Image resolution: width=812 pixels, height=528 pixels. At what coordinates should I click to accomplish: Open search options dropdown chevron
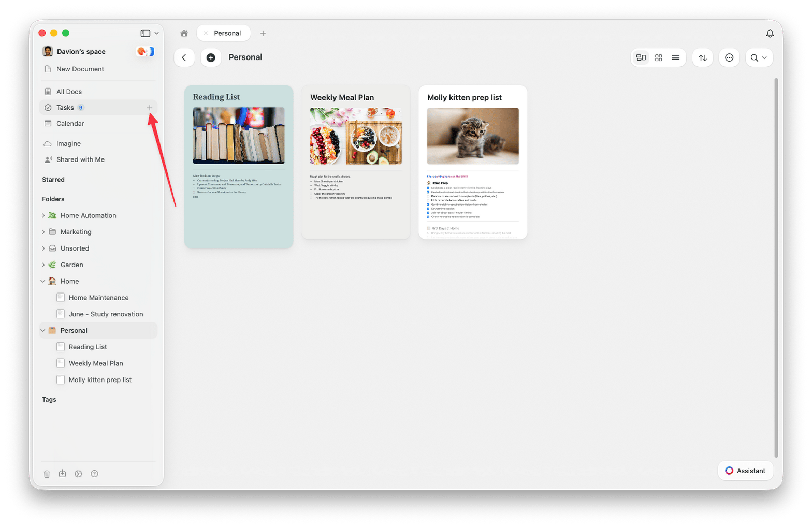(764, 58)
